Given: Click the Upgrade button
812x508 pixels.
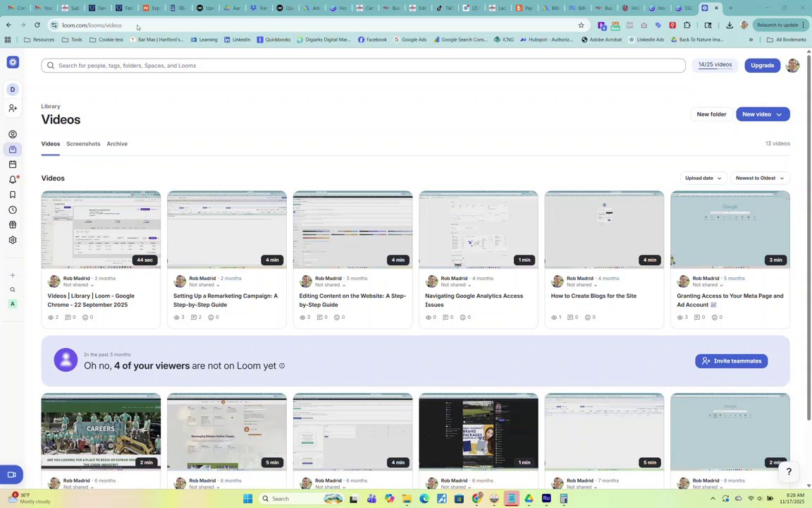Looking at the screenshot, I should coord(762,66).
